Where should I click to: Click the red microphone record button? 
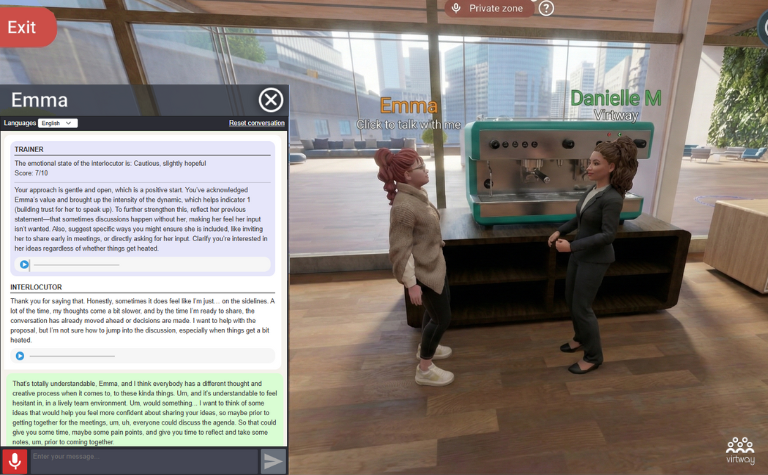14,461
